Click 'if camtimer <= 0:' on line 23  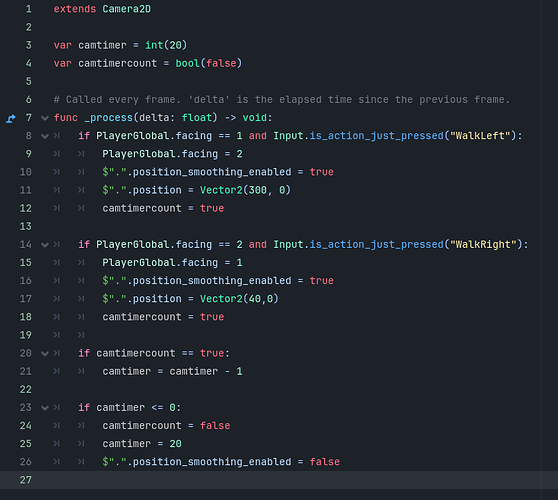[130, 407]
